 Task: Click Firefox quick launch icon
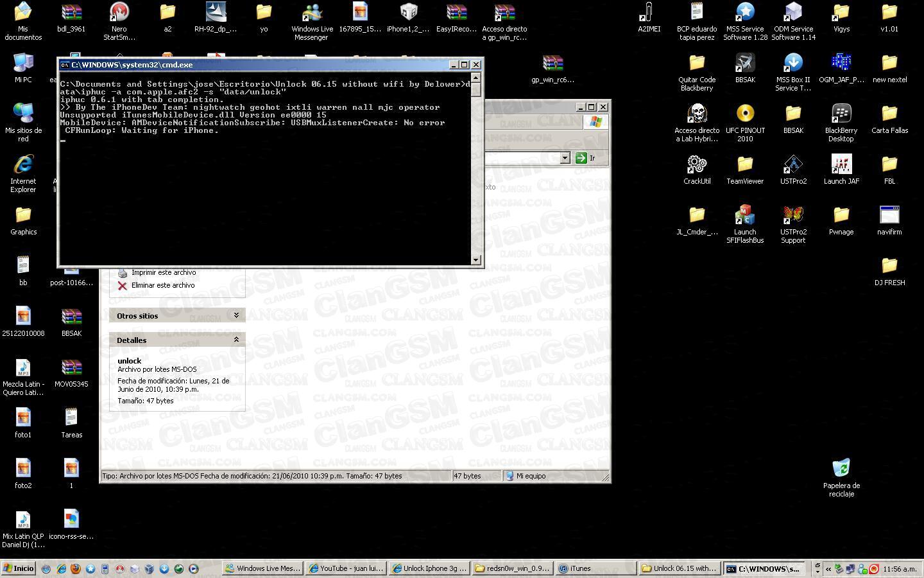pyautogui.click(x=75, y=568)
